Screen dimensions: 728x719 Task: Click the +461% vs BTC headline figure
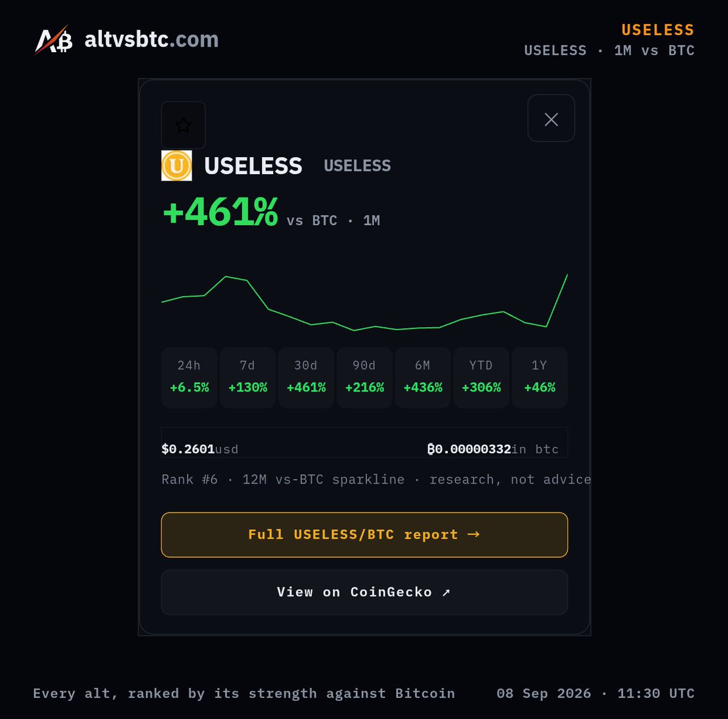click(221, 212)
